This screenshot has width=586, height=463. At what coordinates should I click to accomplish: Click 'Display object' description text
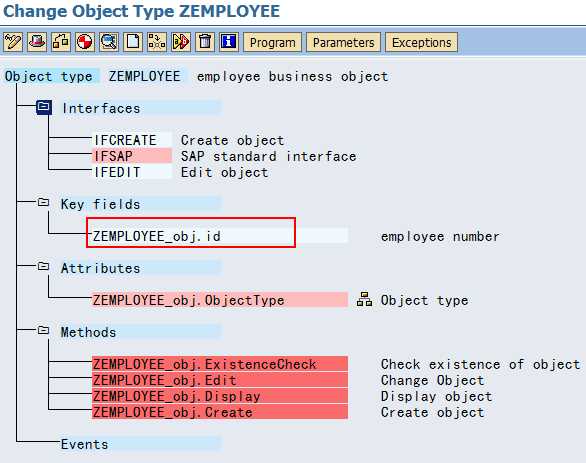coord(437,396)
